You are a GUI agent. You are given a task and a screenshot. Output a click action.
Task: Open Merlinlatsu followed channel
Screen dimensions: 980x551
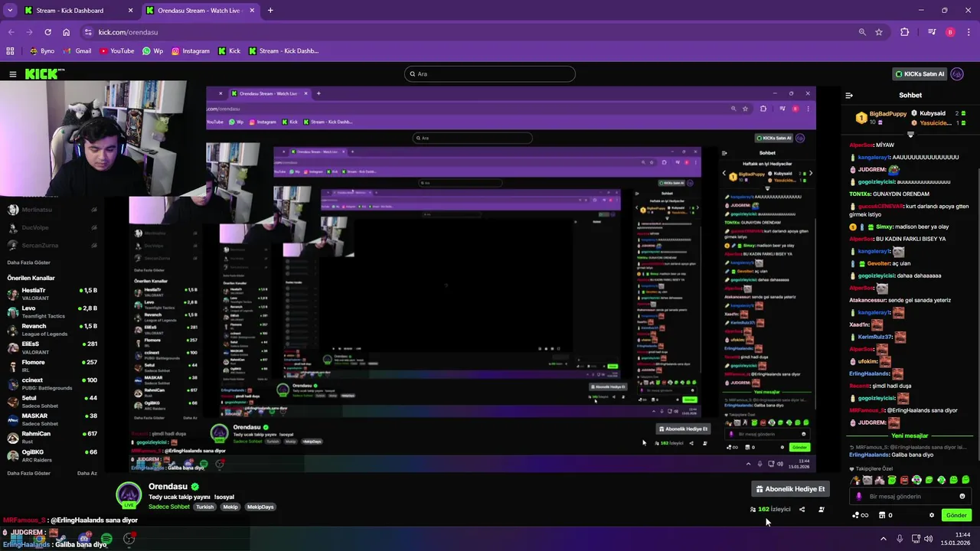[52, 210]
